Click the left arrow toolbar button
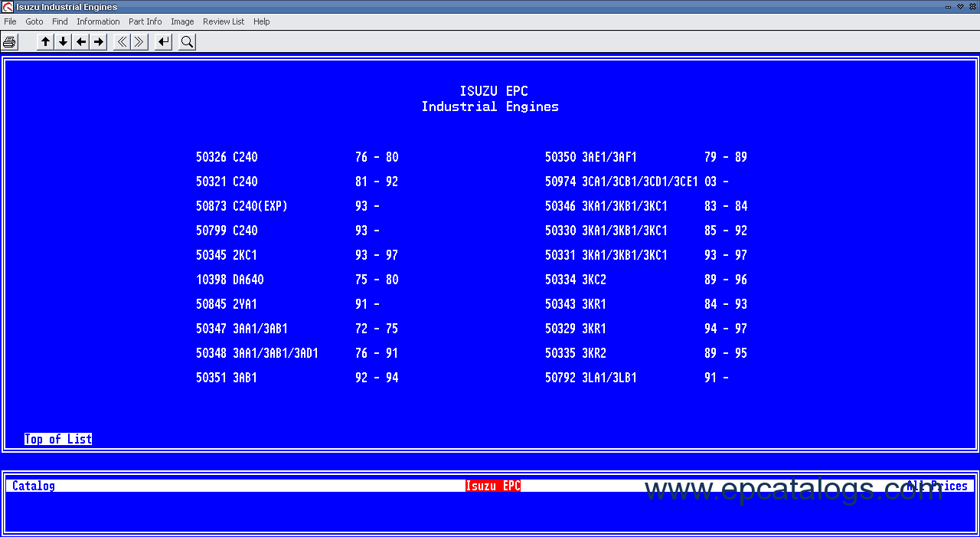The width and height of the screenshot is (980, 537). point(81,42)
